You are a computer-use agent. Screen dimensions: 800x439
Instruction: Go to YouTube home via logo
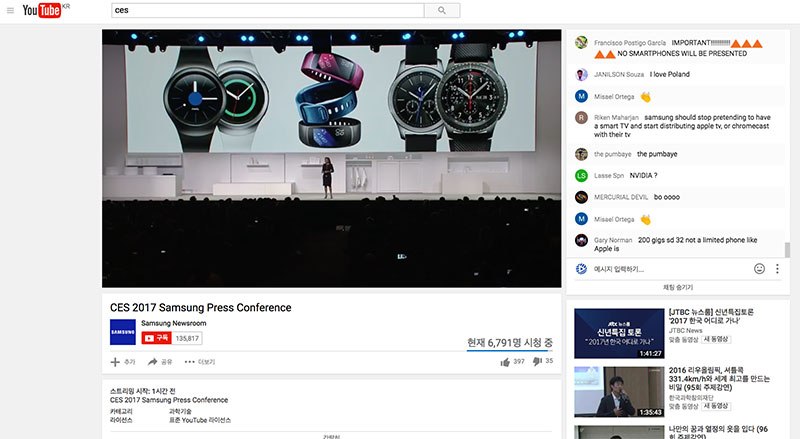click(41, 10)
